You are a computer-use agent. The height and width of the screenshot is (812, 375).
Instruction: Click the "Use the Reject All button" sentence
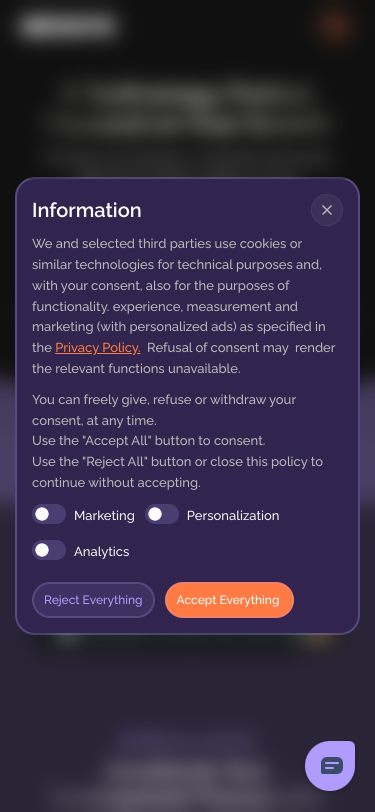[177, 472]
